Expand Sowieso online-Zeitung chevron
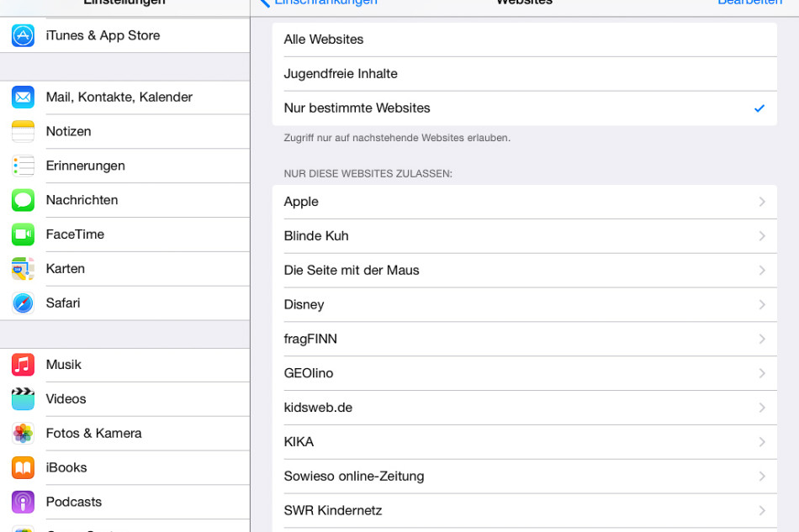 (x=762, y=477)
